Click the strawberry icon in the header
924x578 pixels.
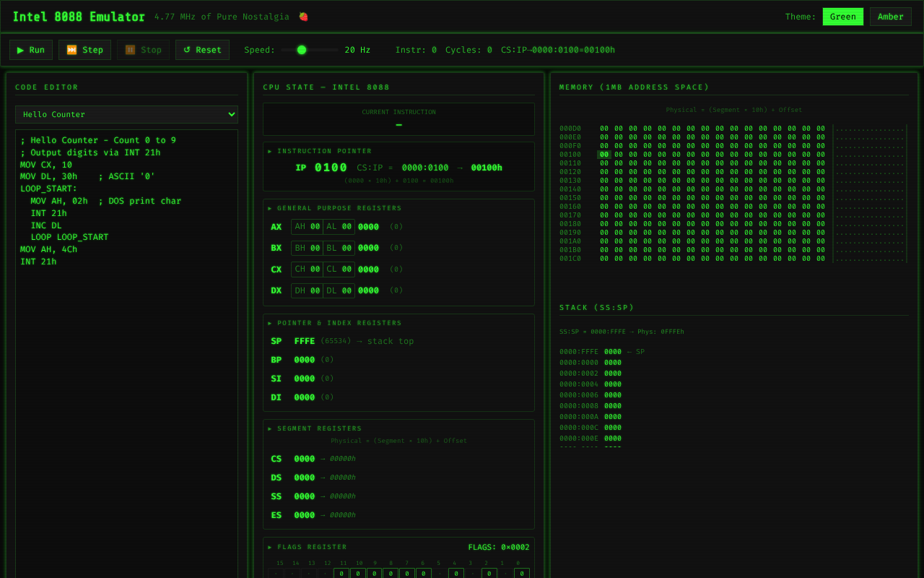tap(303, 17)
